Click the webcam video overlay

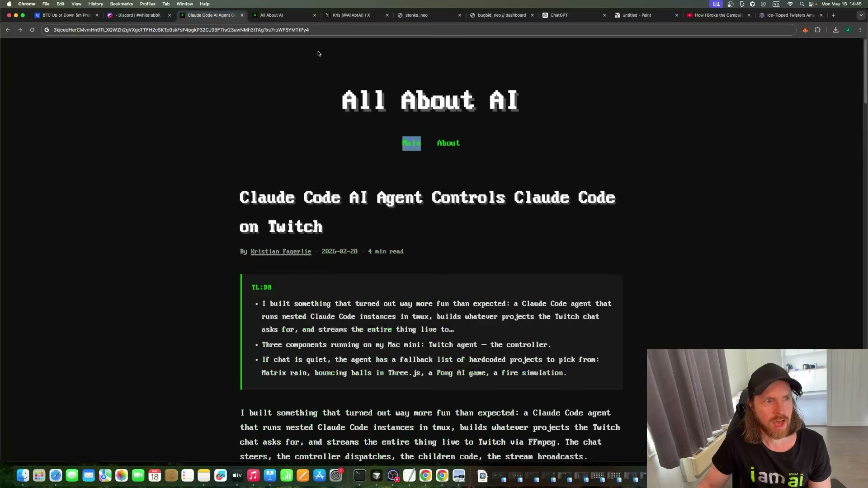(757, 418)
